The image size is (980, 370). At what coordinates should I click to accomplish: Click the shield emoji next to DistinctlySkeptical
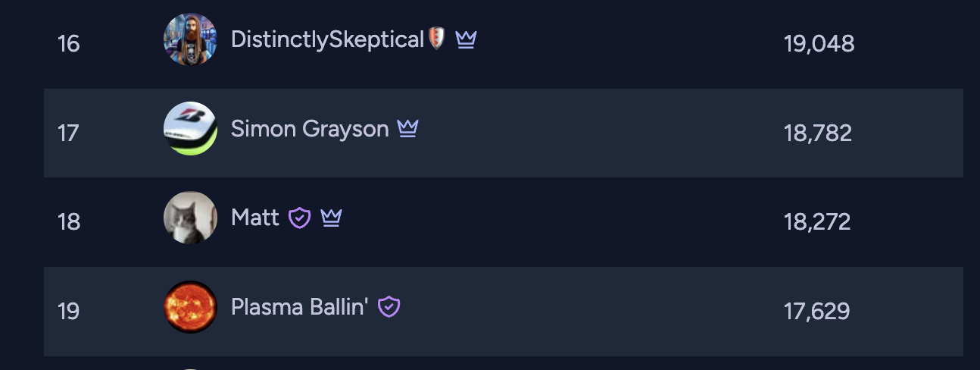(437, 39)
